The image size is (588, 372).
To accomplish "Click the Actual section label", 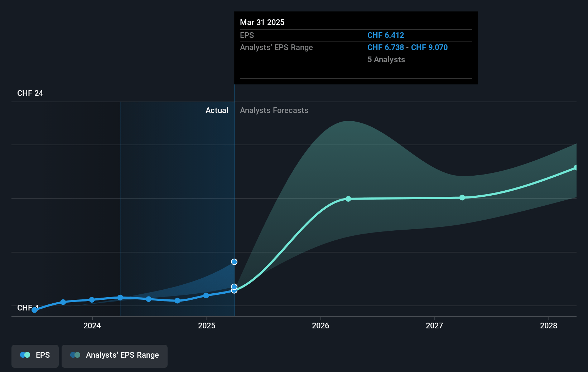I will pos(217,111).
